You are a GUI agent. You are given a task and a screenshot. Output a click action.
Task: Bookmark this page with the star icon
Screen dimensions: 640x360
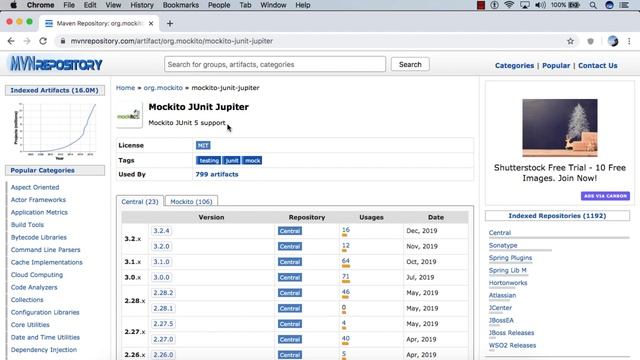(570, 41)
